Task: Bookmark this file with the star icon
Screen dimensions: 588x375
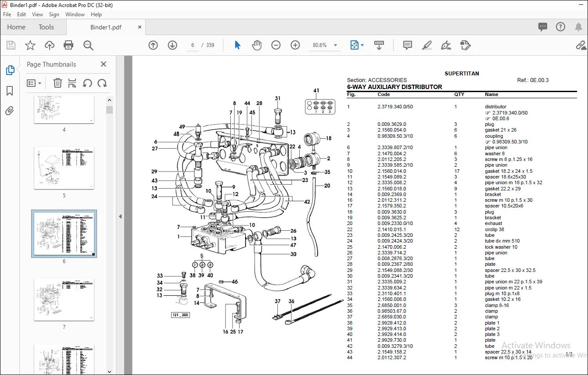Action: (x=30, y=45)
